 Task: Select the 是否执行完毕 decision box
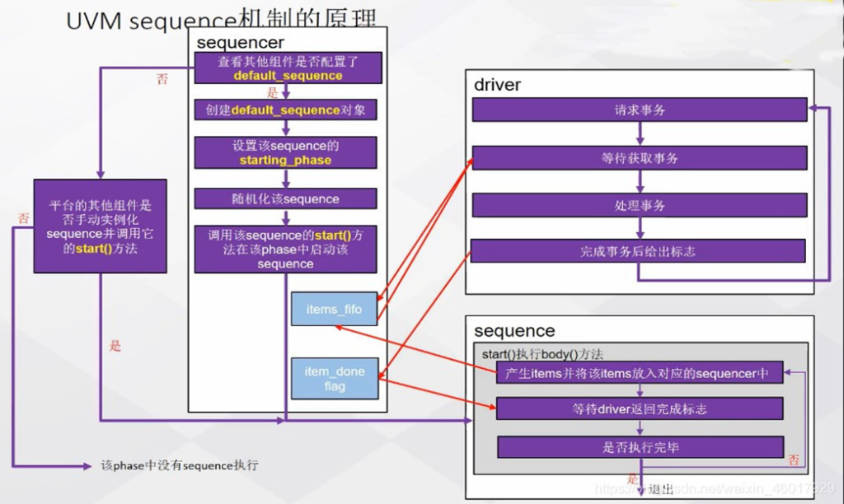coord(639,447)
